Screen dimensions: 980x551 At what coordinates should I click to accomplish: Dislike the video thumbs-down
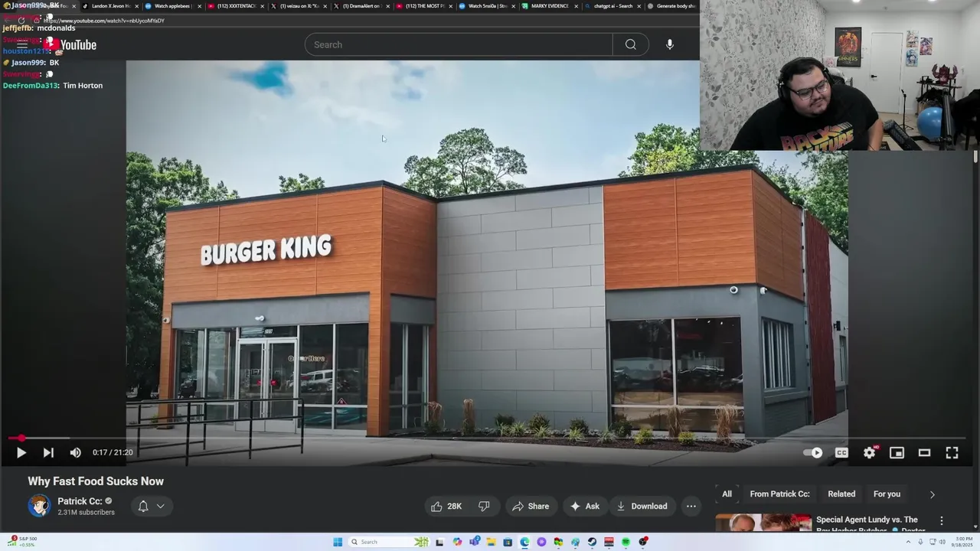484,506
